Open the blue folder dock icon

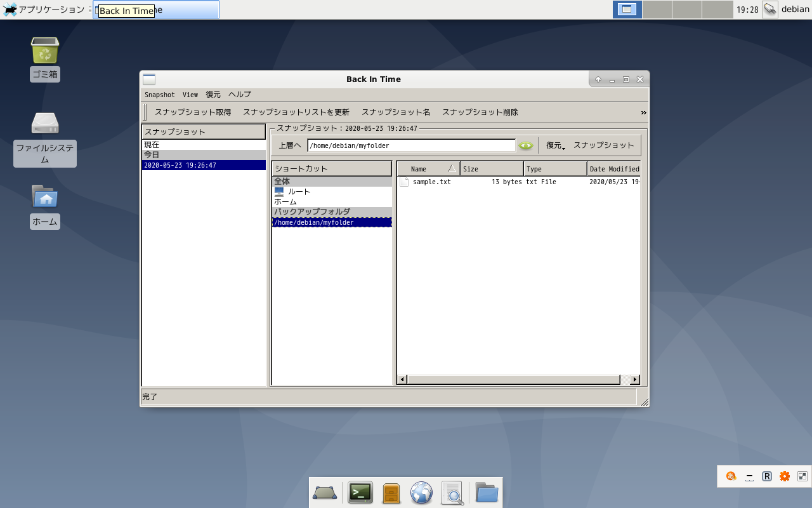click(487, 493)
